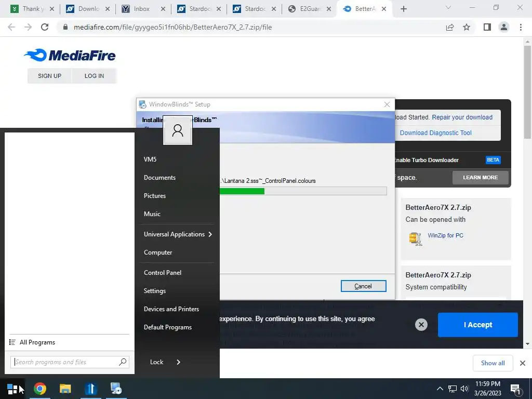Viewport: 532px width, 399px height.
Task: Click the WinZip archive icon
Action: [x=416, y=239]
